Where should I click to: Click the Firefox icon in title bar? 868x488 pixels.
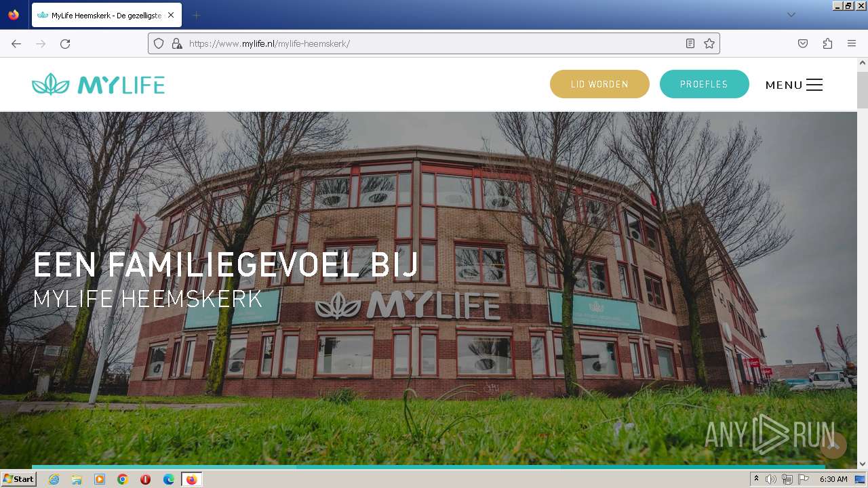click(x=14, y=15)
